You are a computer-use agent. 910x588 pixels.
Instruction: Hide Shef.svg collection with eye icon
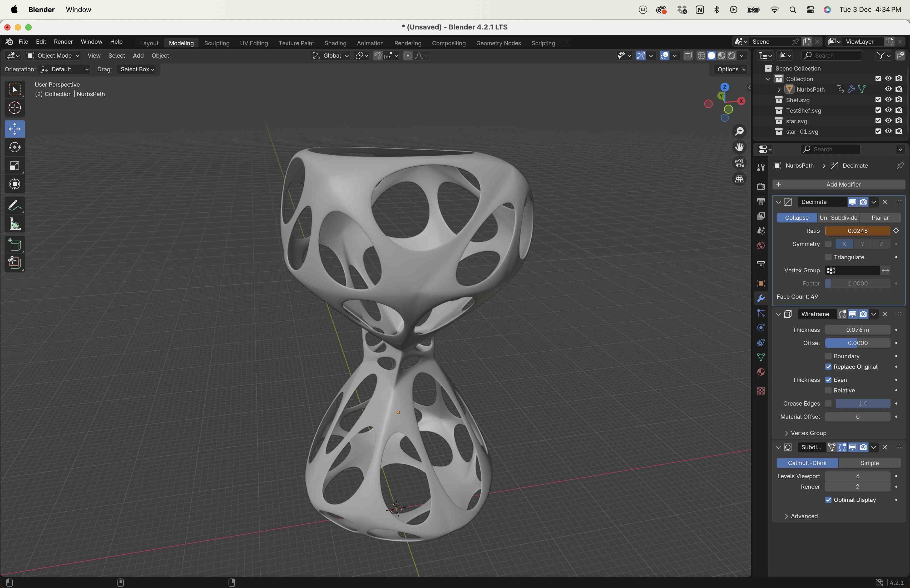pos(888,100)
